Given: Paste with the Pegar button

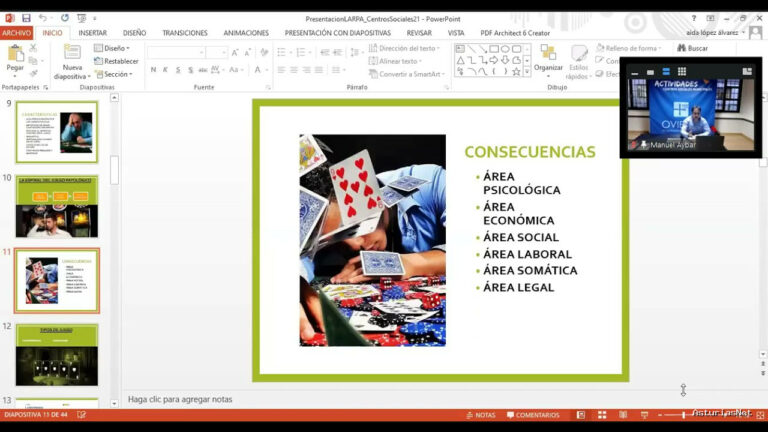Looking at the screenshot, I should (x=15, y=59).
